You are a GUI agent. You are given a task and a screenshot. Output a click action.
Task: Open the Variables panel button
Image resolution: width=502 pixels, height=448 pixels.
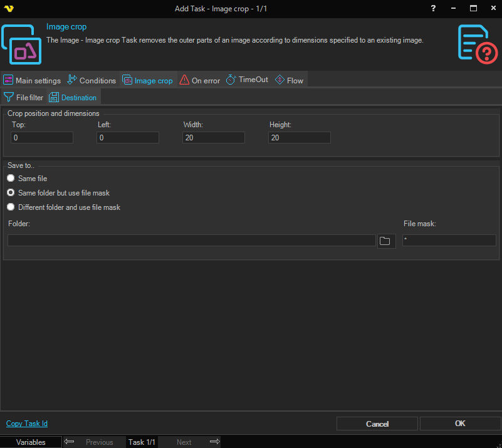coord(31,442)
